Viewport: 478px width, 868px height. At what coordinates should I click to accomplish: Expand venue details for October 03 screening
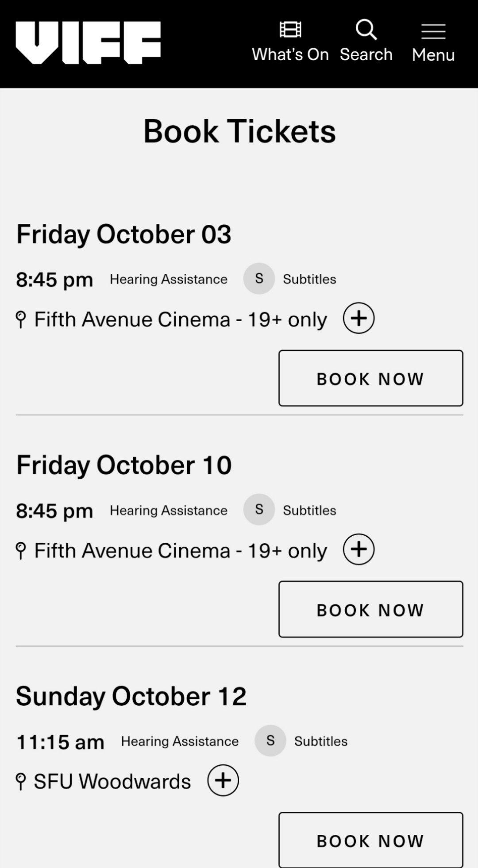click(x=359, y=318)
